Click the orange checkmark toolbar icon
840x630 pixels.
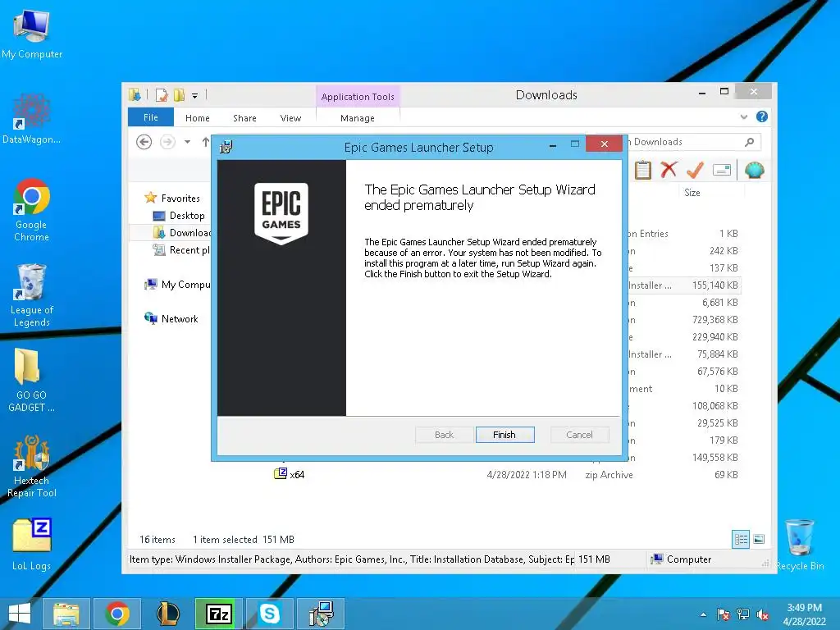pos(695,170)
